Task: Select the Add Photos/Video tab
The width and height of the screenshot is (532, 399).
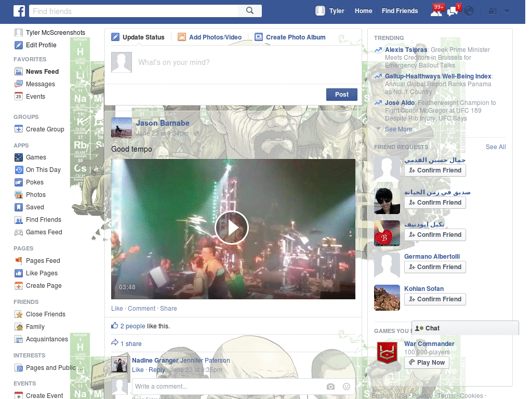Action: [x=210, y=37]
